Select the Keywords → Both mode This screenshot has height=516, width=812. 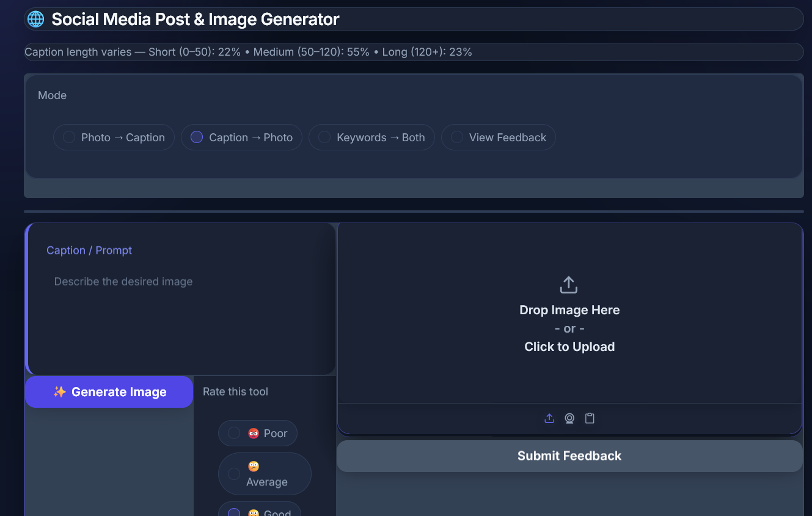(371, 138)
